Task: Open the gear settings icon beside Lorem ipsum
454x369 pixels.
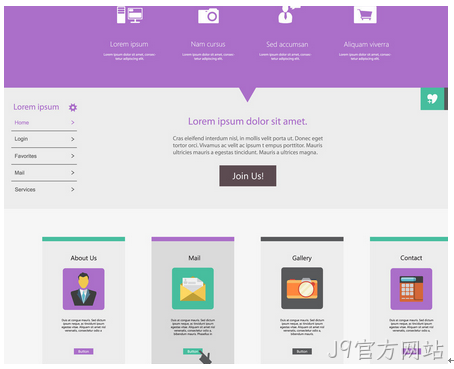Action: pos(73,107)
